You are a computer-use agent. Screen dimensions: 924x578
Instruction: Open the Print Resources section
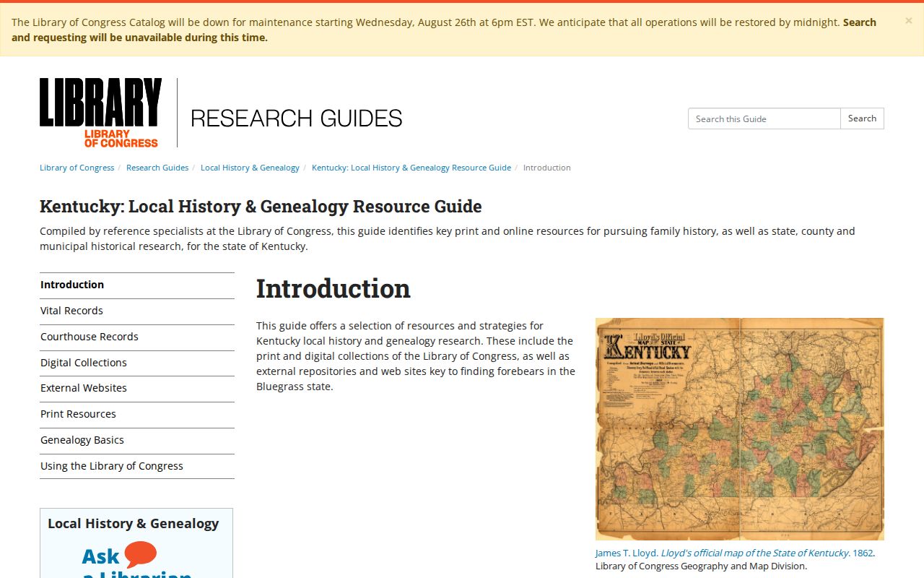(x=137, y=414)
